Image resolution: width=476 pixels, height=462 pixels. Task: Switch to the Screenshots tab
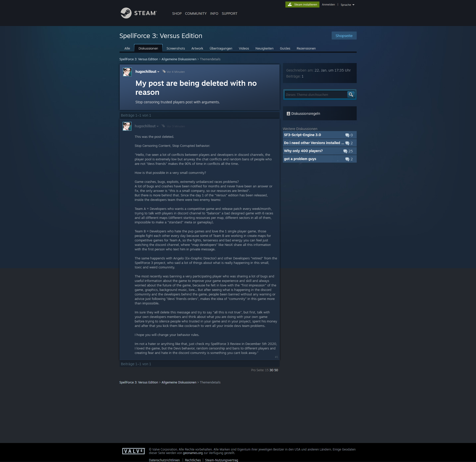[x=176, y=49]
